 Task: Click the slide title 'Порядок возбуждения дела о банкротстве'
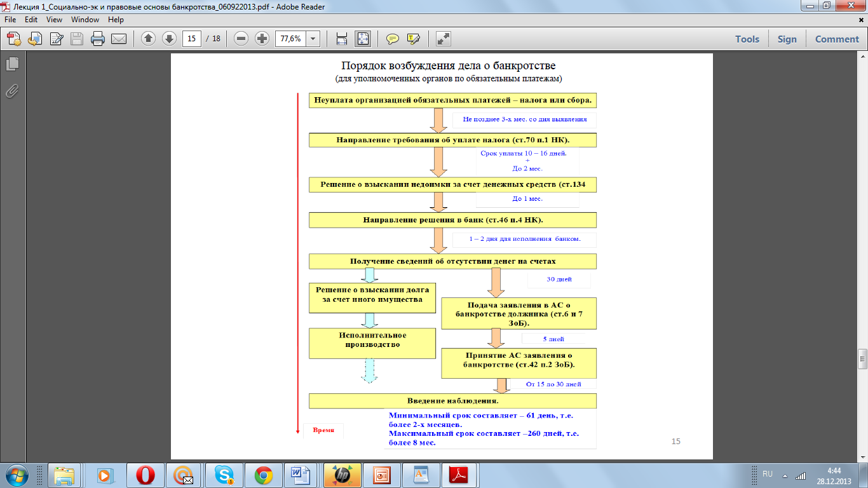pos(449,66)
